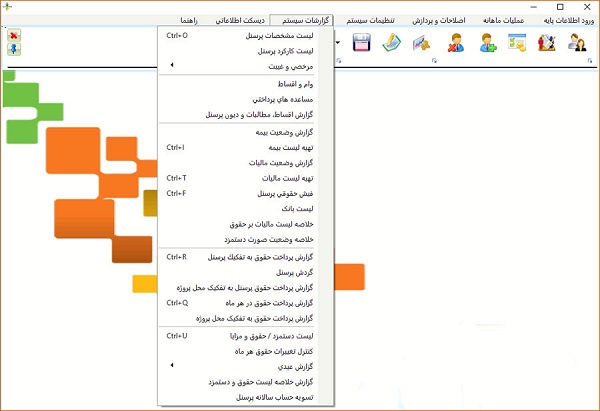
Task: Open the عمليات ماهانه menu
Action: pos(503,20)
